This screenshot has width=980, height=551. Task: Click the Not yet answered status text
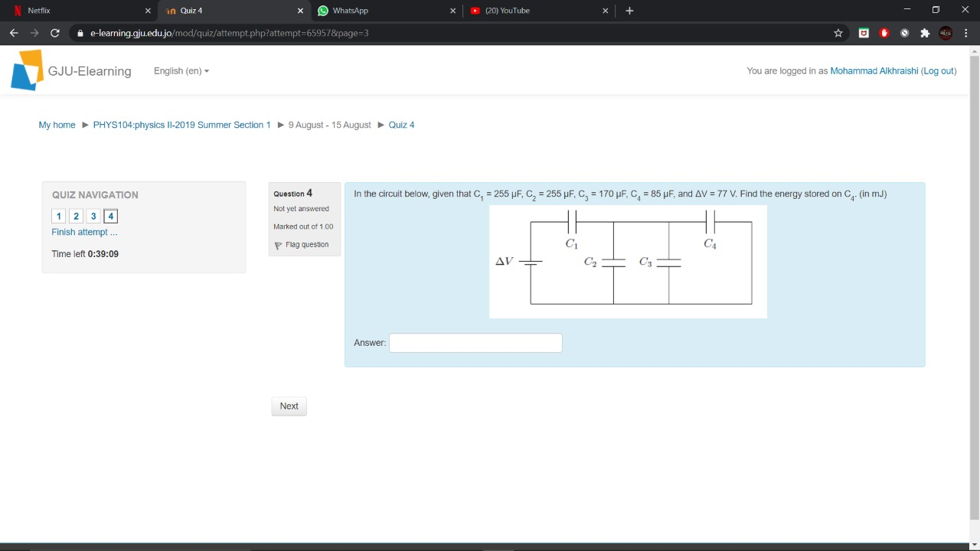(x=302, y=209)
